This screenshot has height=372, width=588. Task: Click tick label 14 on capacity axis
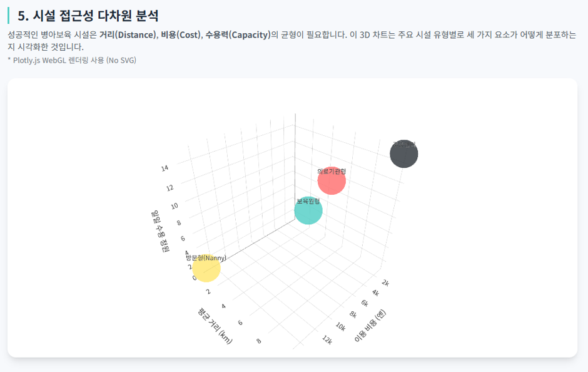[x=165, y=168]
